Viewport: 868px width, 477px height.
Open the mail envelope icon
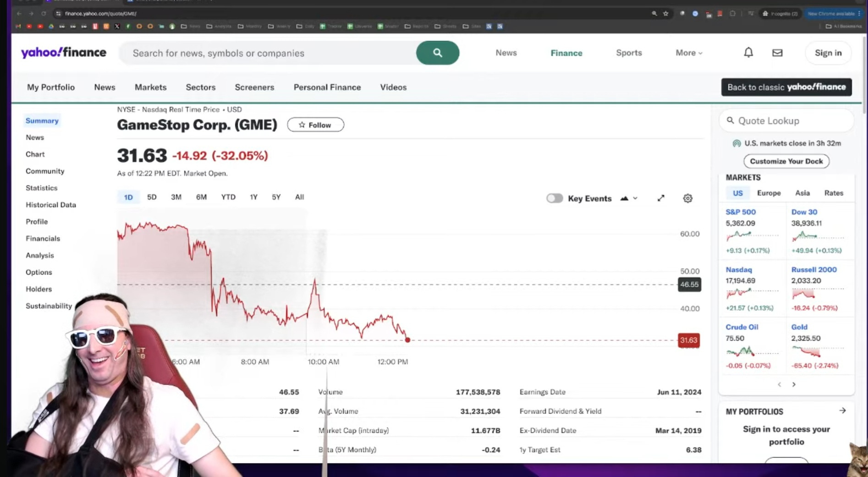pos(777,53)
